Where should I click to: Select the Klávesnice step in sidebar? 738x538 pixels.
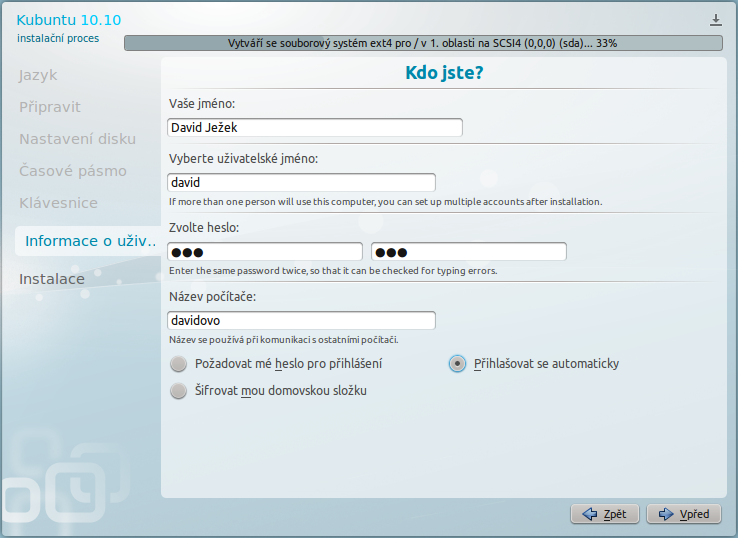58,203
